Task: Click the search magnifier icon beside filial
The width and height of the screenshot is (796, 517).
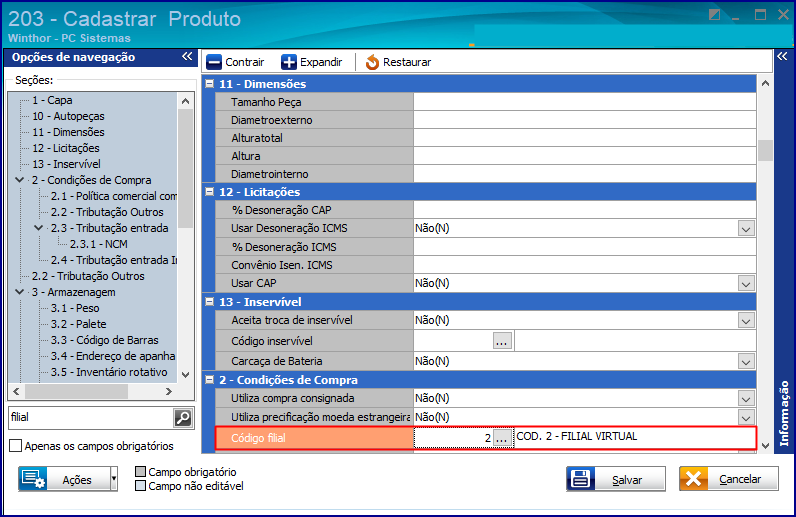Action: pos(183,417)
